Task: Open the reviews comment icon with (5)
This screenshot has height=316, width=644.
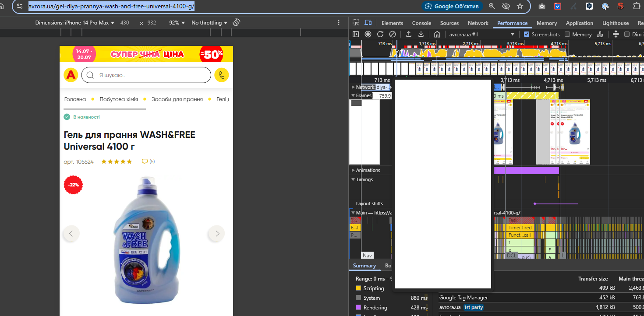Action: click(x=148, y=162)
